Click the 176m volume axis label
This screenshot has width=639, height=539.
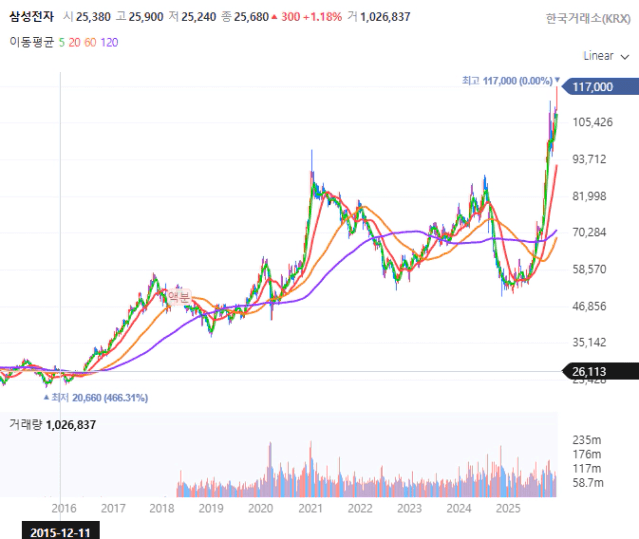(587, 454)
